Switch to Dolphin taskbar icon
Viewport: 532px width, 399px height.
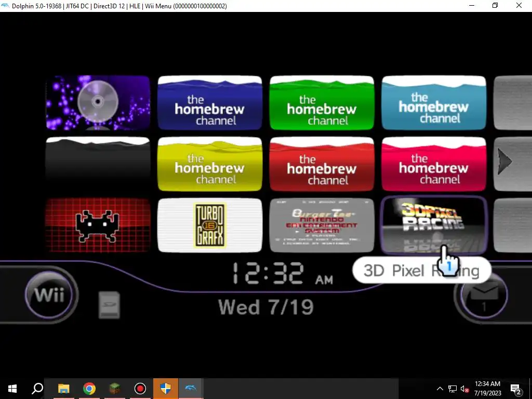191,389
